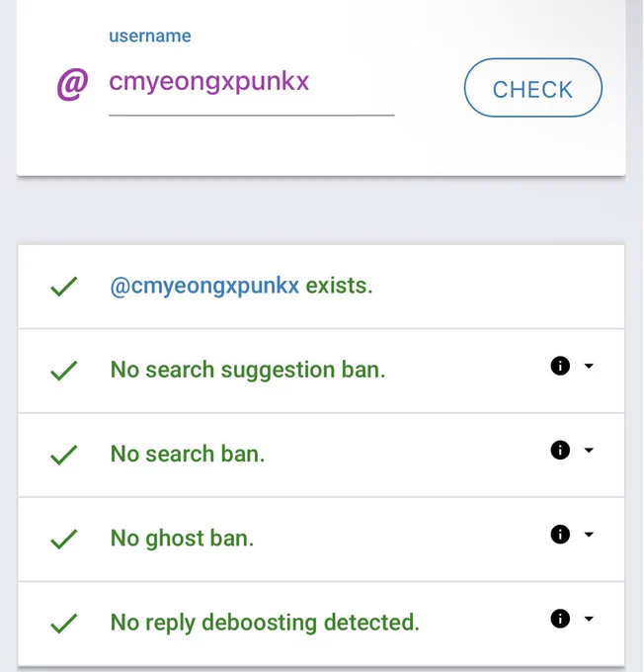Expand ghost ban details arrow
The width and height of the screenshot is (644, 672).
pyautogui.click(x=589, y=535)
